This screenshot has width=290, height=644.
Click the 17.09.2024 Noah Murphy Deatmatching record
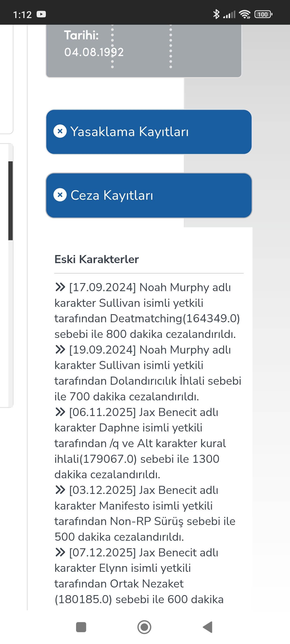(148, 311)
